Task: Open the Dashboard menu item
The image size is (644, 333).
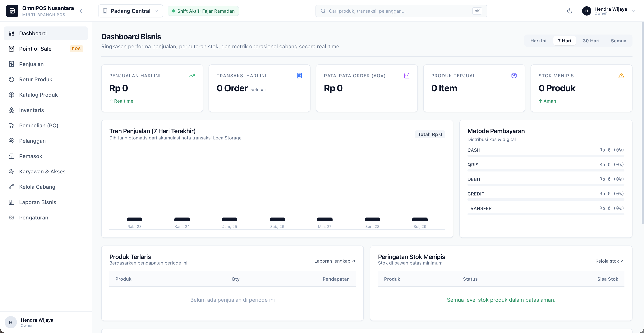Action: point(46,33)
